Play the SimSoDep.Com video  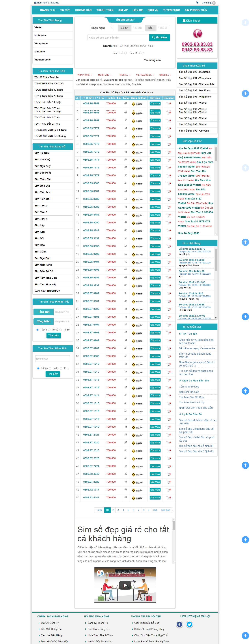[125, 585]
